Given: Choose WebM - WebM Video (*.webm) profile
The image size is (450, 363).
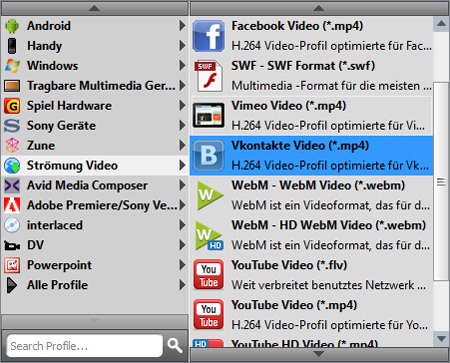Looking at the screenshot, I should pos(312,196).
